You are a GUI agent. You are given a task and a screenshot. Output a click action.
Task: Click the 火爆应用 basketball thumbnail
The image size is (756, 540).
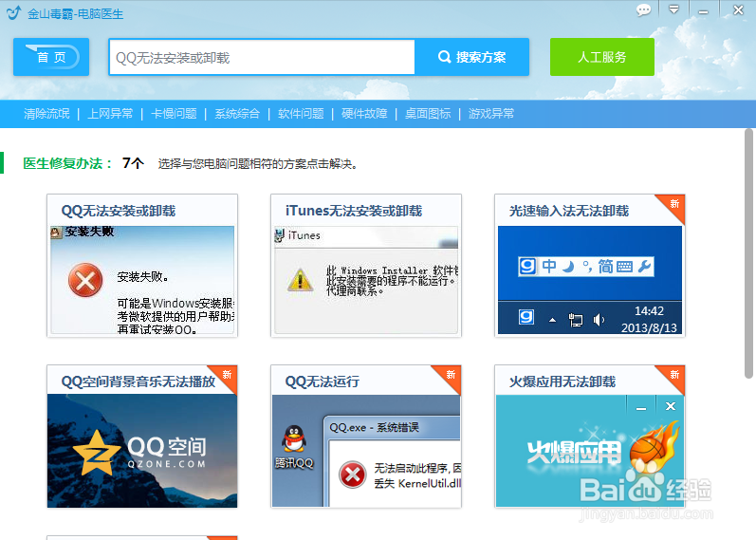click(x=590, y=451)
